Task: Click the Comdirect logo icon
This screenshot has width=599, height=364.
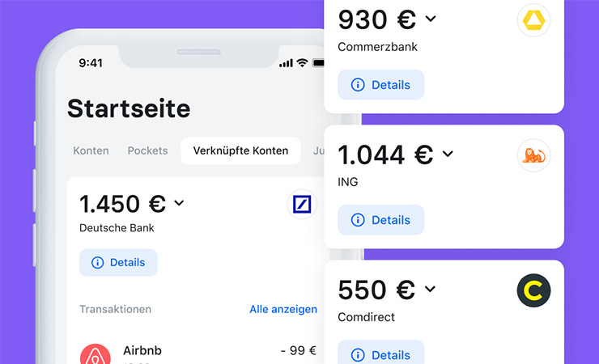Action: point(533,290)
